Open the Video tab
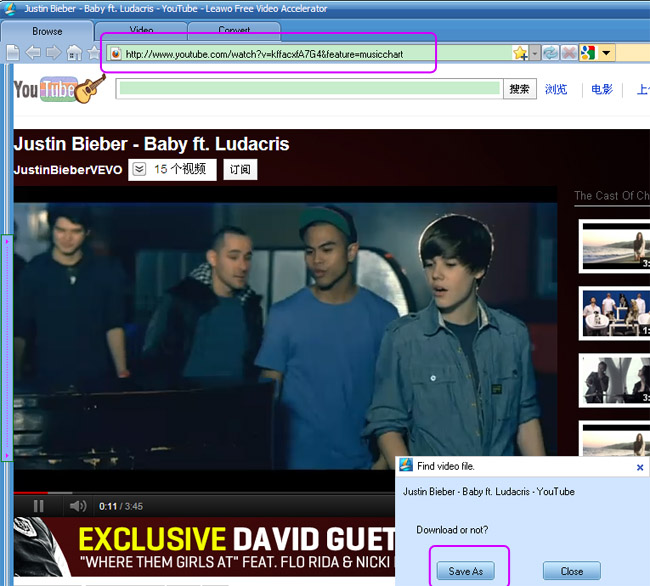 [x=141, y=30]
